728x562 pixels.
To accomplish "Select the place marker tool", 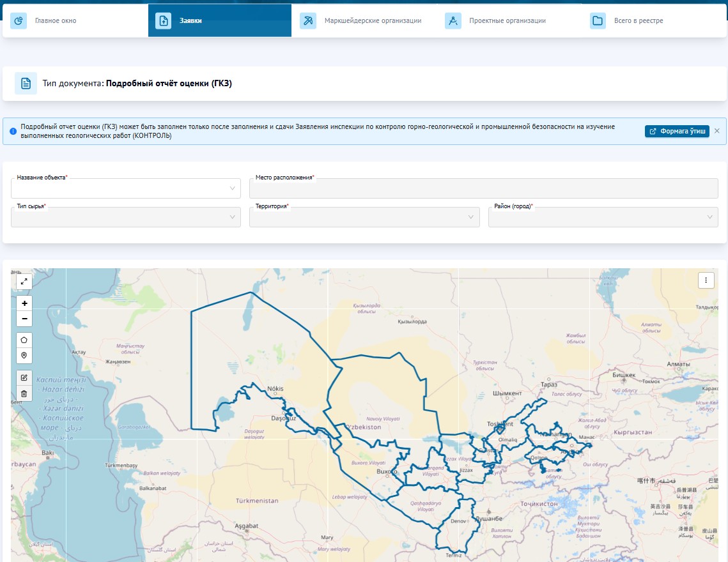I will (x=24, y=355).
